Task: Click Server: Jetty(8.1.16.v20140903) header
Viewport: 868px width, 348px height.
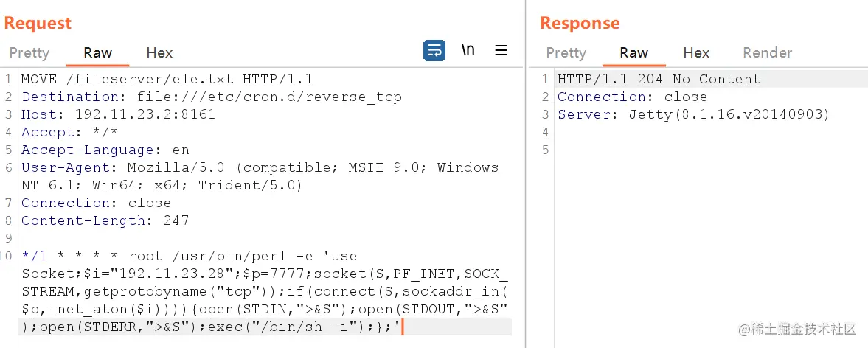Action: [x=694, y=114]
